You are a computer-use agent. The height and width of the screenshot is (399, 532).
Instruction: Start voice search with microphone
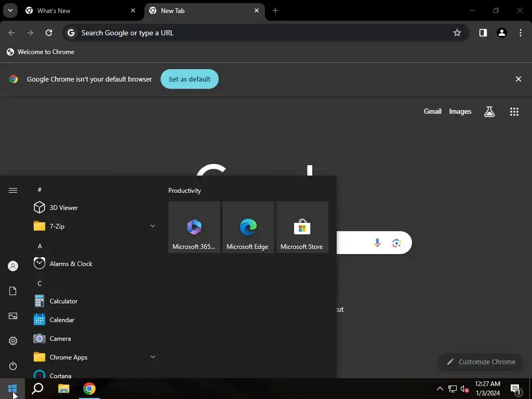point(377,243)
